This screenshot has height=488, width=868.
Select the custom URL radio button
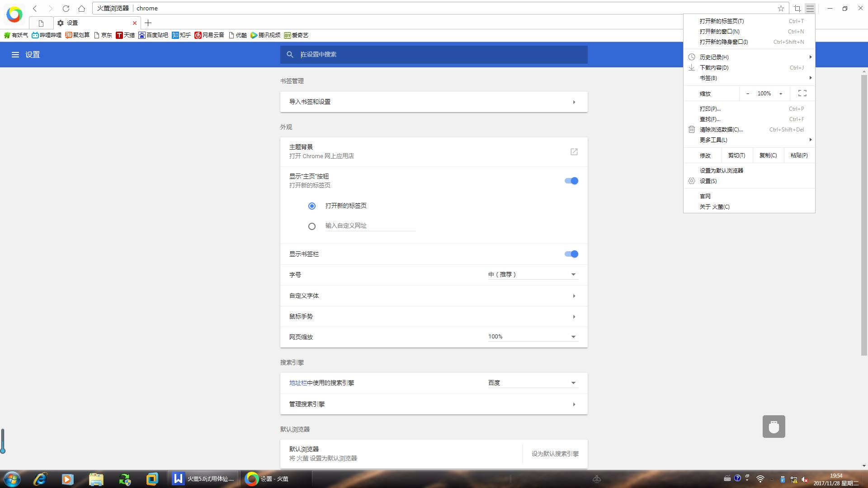tap(312, 226)
